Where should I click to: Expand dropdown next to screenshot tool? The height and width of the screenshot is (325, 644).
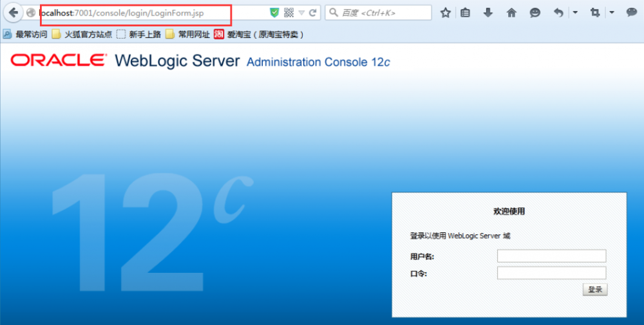pos(612,13)
